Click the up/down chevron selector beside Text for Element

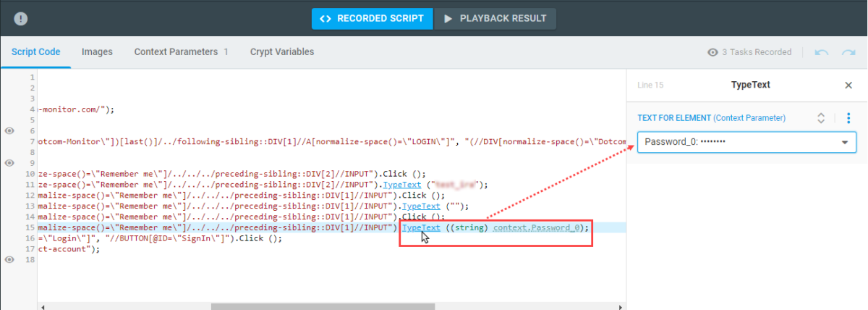tap(821, 118)
